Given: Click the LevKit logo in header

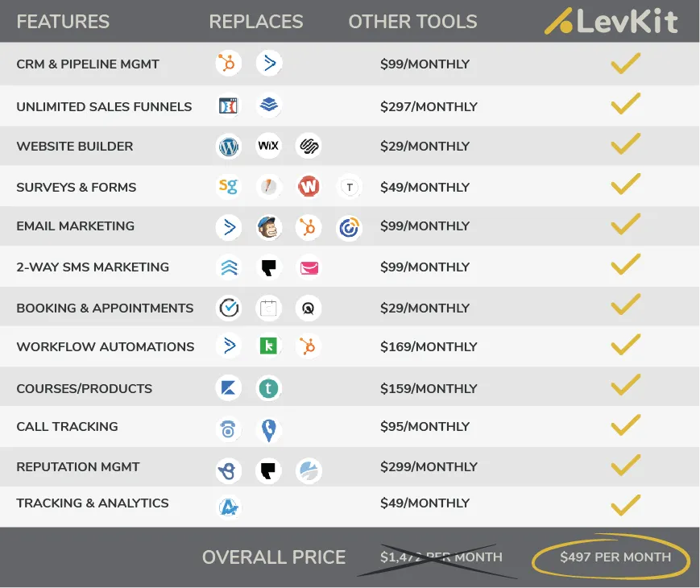Looking at the screenshot, I should click(x=611, y=20).
